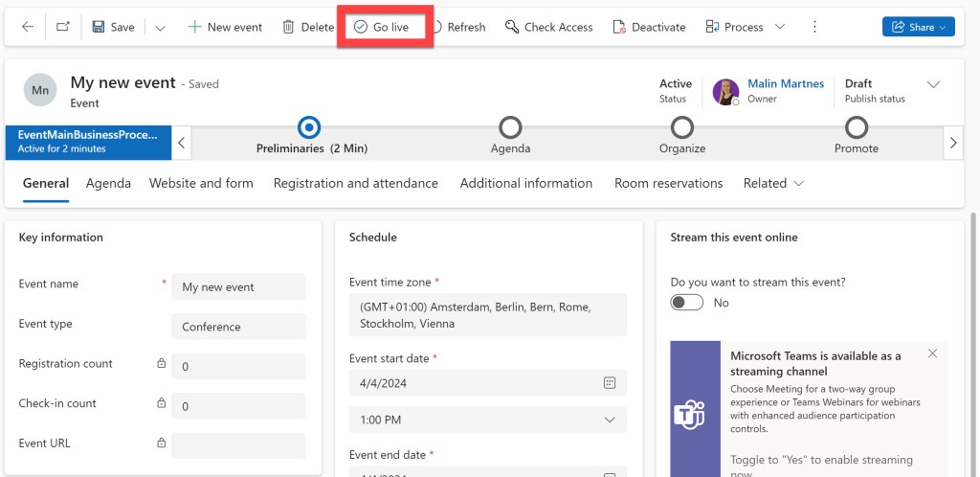The height and width of the screenshot is (477, 980).
Task: Dismiss the Microsoft Teams streaming notice
Action: tap(933, 354)
